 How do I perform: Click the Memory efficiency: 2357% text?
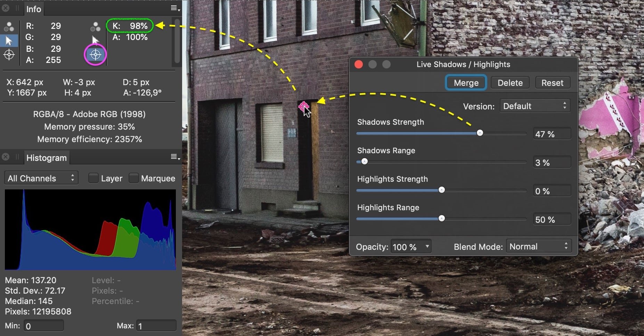pos(89,139)
